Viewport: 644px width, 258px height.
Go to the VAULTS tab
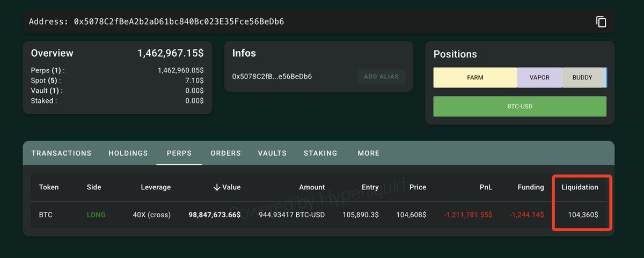272,153
